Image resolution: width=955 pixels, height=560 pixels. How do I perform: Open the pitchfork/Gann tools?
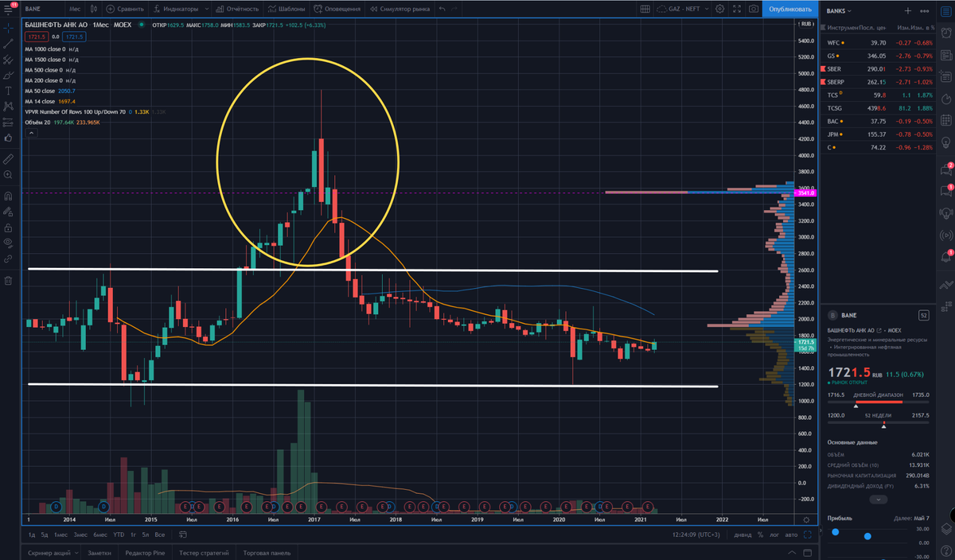tap(8, 60)
